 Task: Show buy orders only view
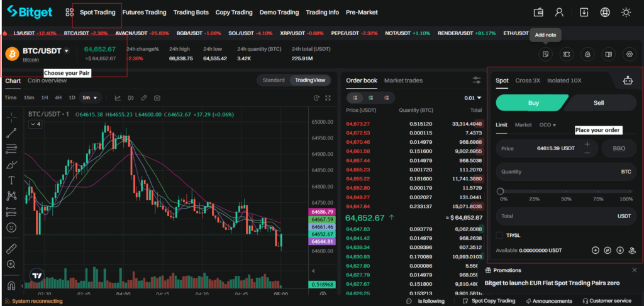(x=370, y=97)
